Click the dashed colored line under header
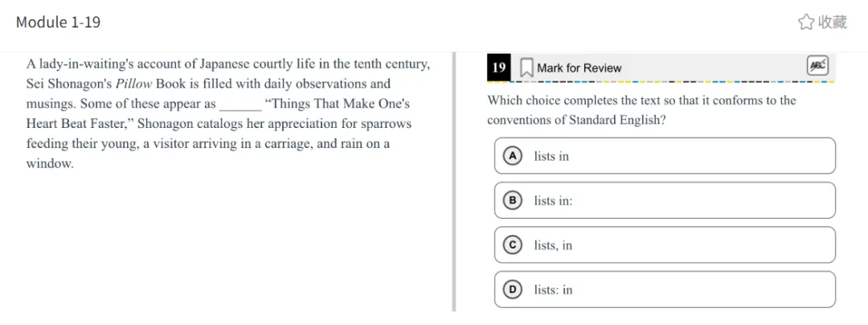Image resolution: width=868 pixels, height=325 pixels. 661,82
